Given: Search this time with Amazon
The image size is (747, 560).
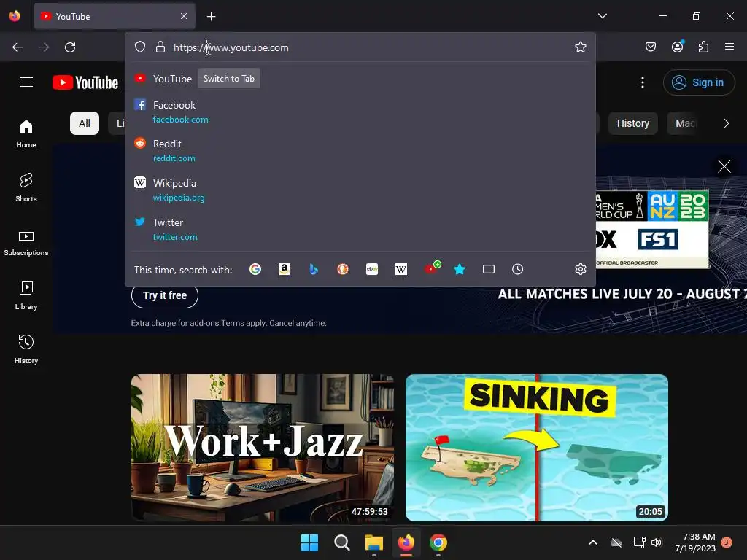Looking at the screenshot, I should click(285, 270).
